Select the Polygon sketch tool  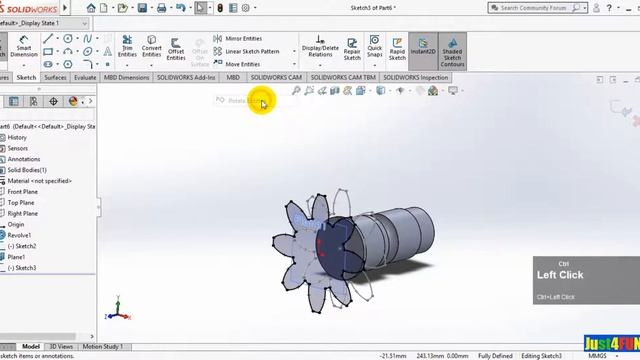(68, 64)
